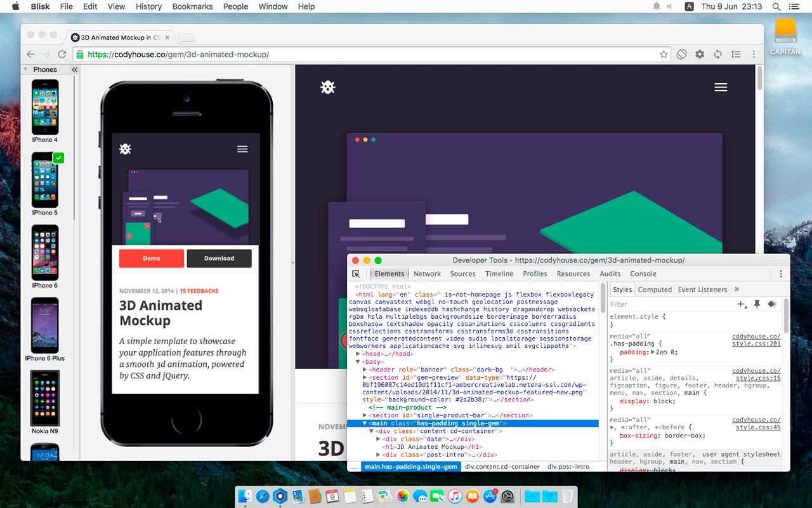The height and width of the screenshot is (508, 812).
Task: Click the device rotation icon in the toolbar
Action: tap(681, 54)
